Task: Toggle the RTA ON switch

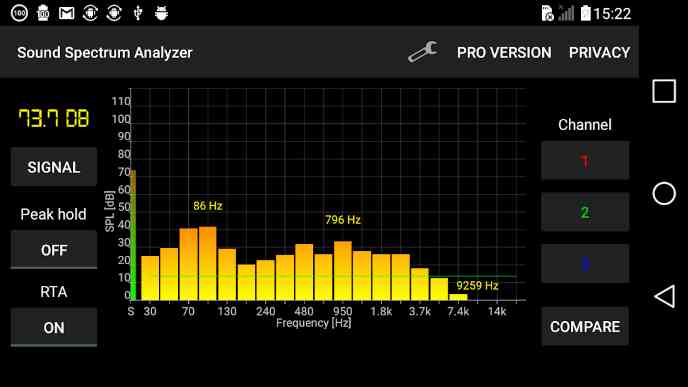Action: [x=54, y=328]
